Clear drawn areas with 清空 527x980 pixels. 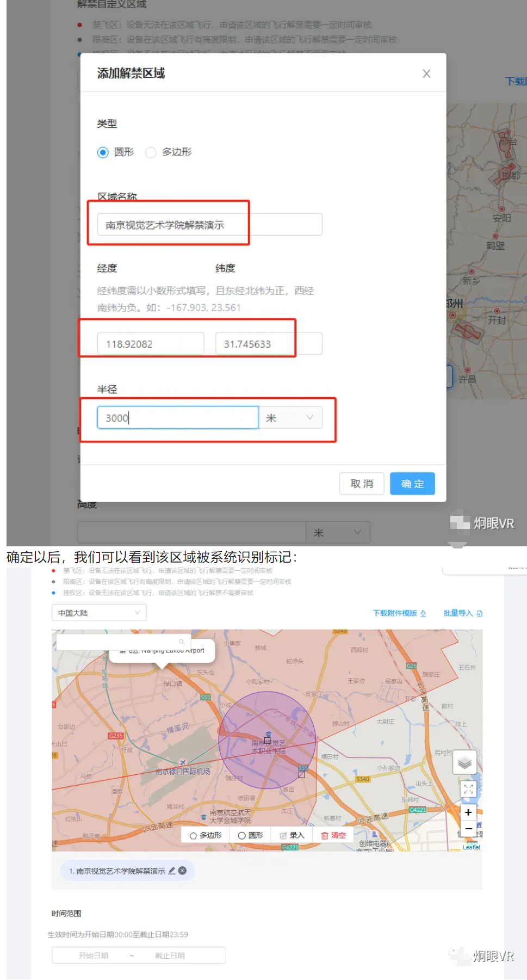click(333, 835)
